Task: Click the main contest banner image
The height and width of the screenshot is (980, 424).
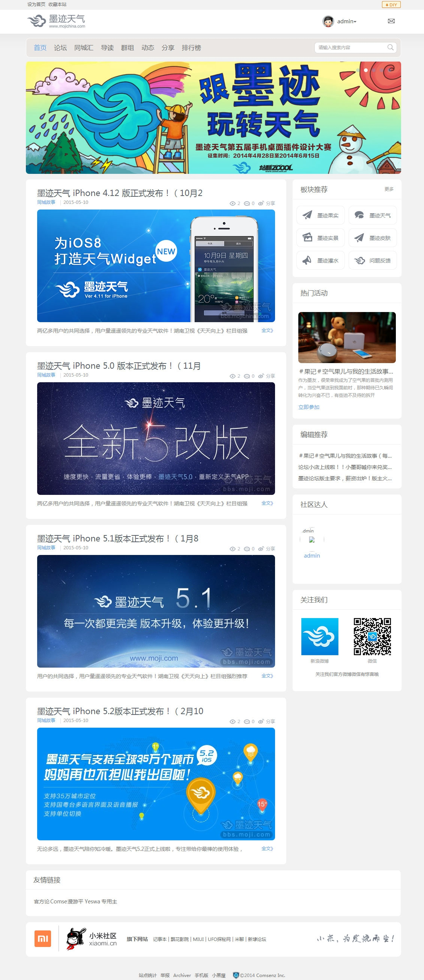Action: (214, 118)
